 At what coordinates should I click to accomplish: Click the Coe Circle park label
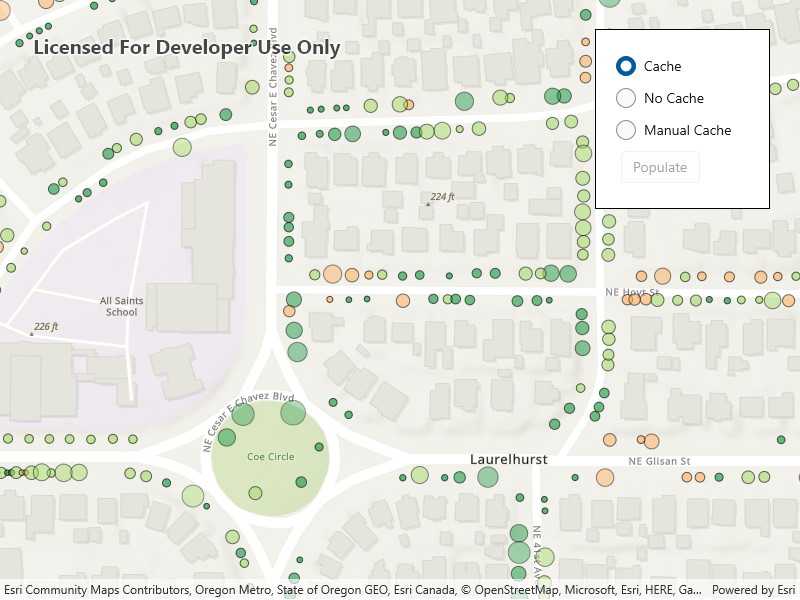[270, 457]
